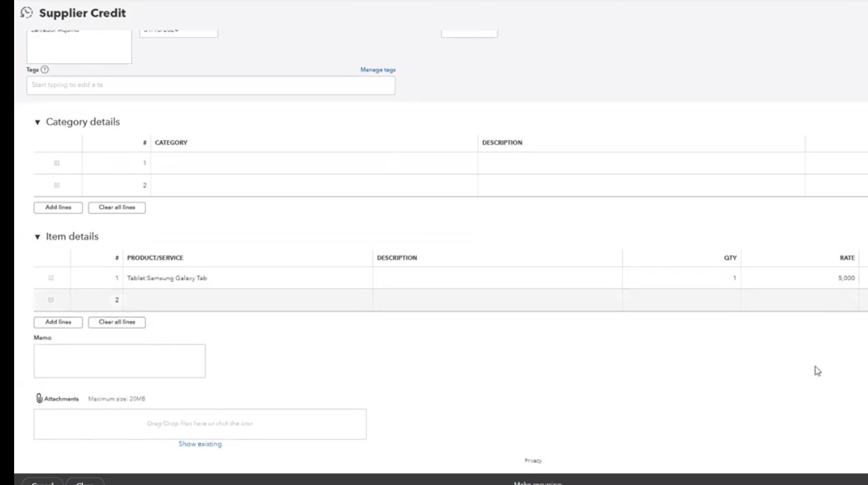Click the Attachments label text
The image size is (868, 485).
pyautogui.click(x=61, y=399)
